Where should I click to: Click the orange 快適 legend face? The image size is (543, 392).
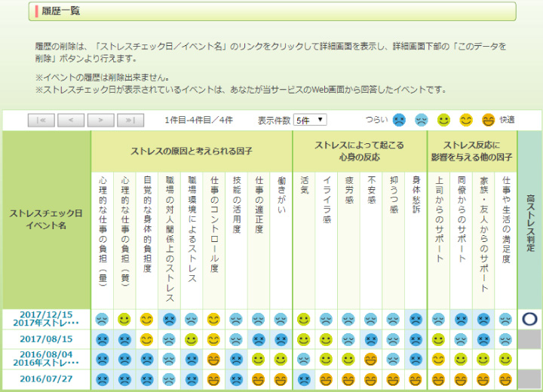(488, 120)
